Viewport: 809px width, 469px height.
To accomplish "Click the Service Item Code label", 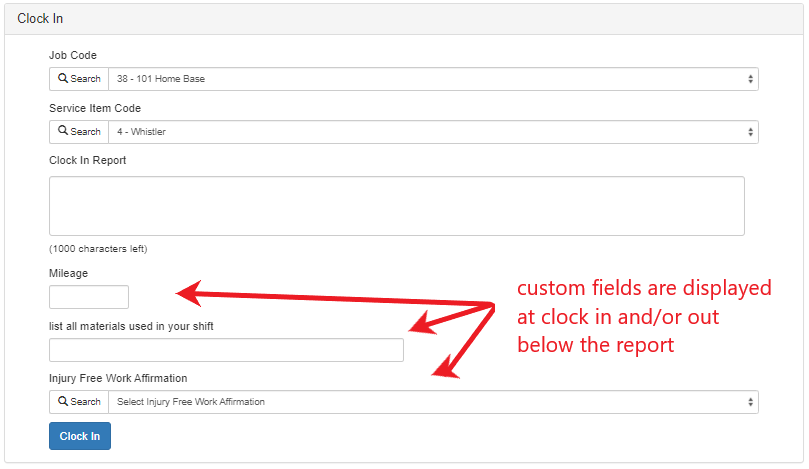I will tap(95, 108).
